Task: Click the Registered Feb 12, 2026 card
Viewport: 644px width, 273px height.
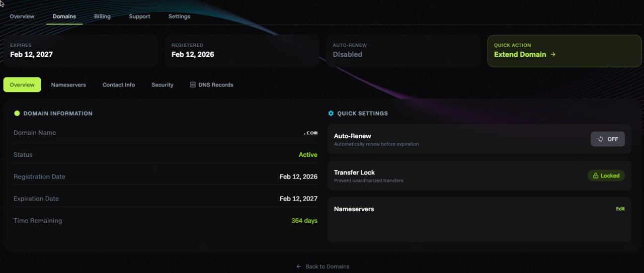Action: point(242,51)
